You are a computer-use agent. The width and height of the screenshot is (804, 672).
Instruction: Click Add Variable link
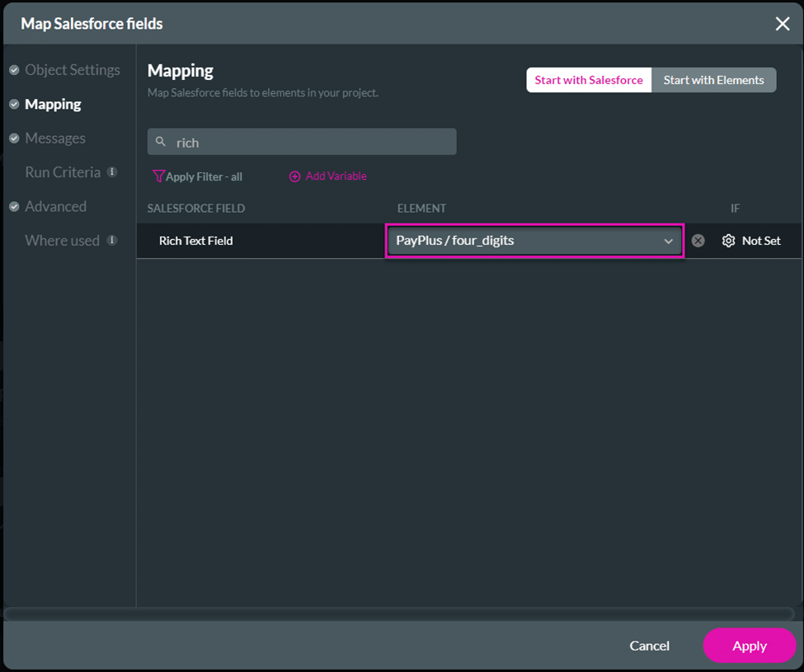click(x=336, y=176)
